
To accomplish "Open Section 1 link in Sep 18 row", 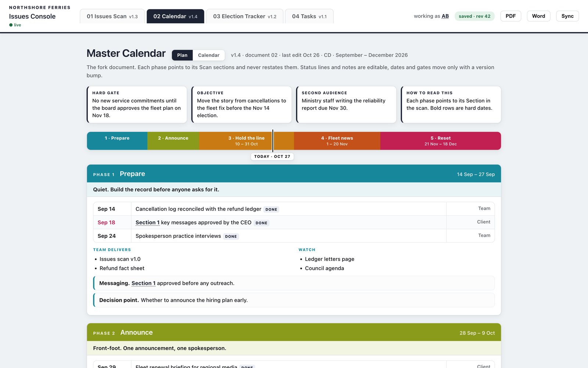I will 147,223.
